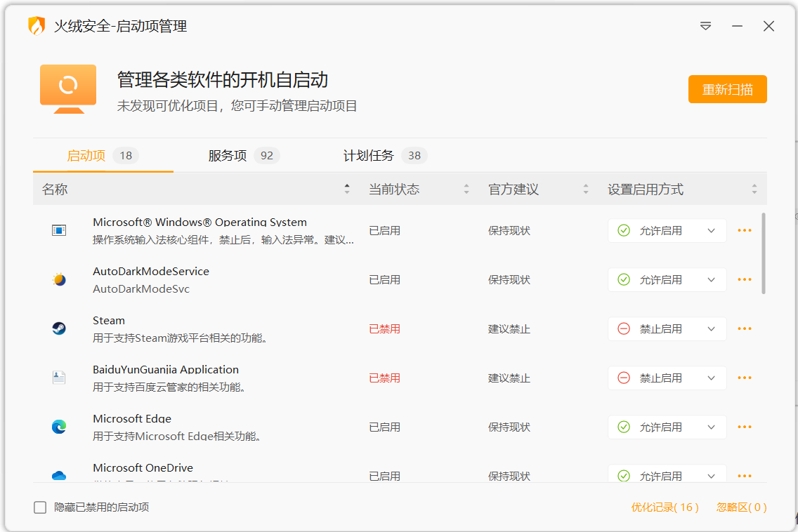Click the 名称 column header
The width and height of the screenshot is (798, 532).
[55, 189]
